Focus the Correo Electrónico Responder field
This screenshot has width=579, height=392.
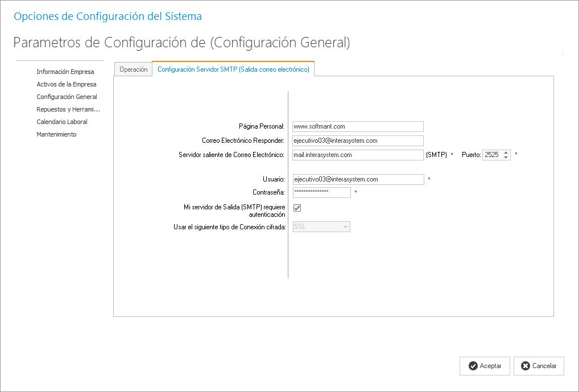(358, 141)
